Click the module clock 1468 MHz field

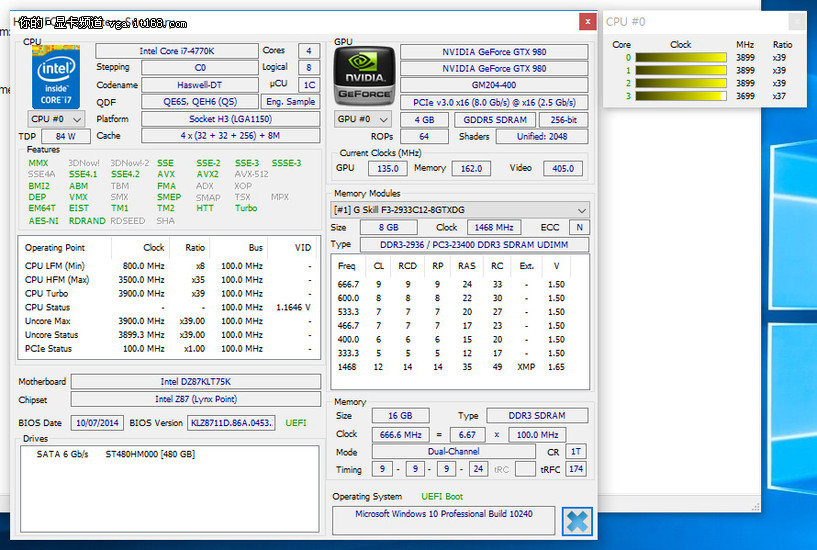[x=493, y=228]
